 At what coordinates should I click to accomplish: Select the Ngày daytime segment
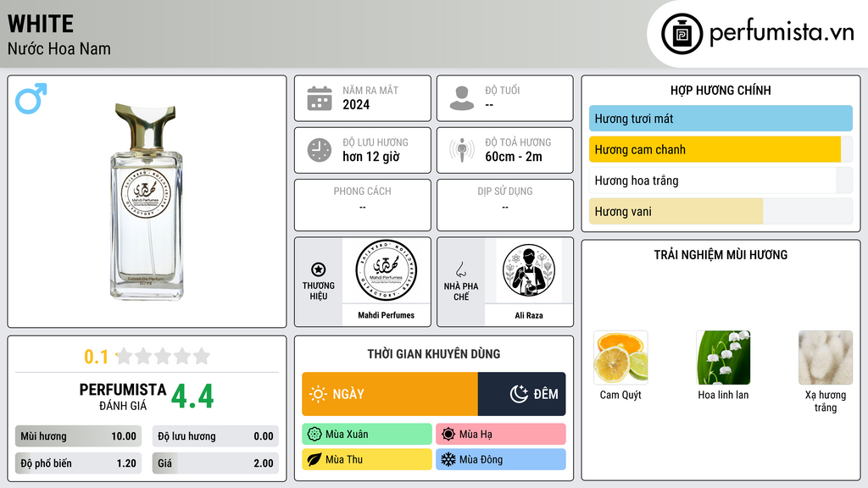click(x=390, y=394)
